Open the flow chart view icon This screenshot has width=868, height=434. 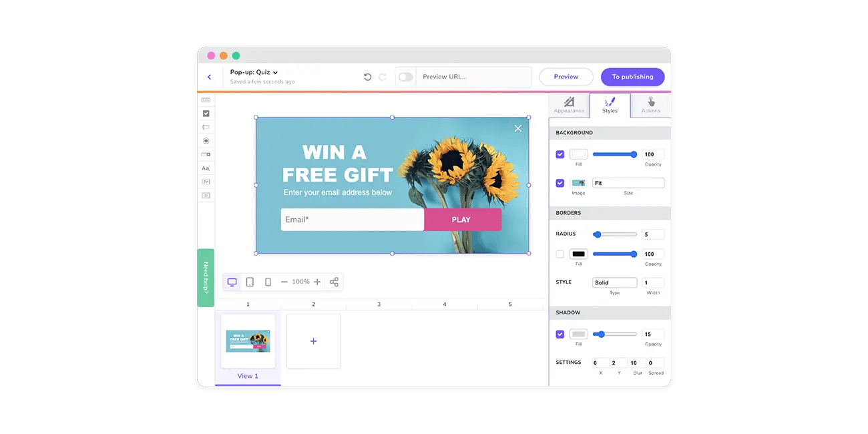[334, 281]
